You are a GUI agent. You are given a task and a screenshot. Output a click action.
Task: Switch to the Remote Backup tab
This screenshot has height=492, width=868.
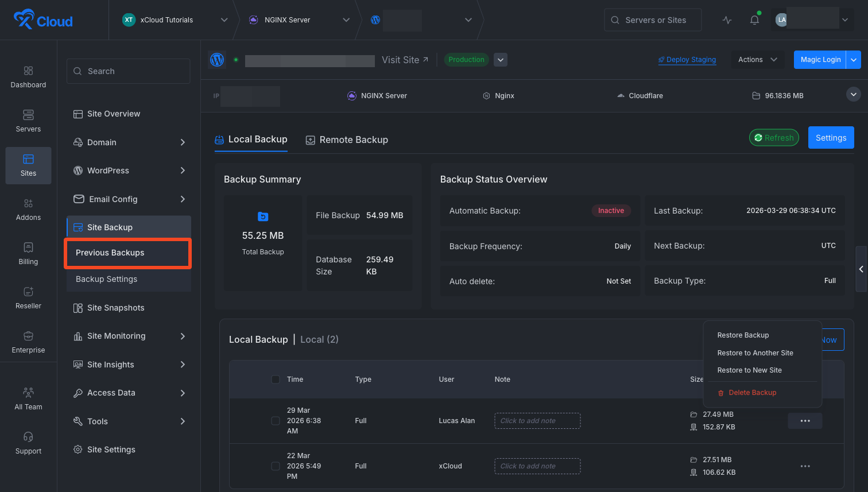pos(347,140)
